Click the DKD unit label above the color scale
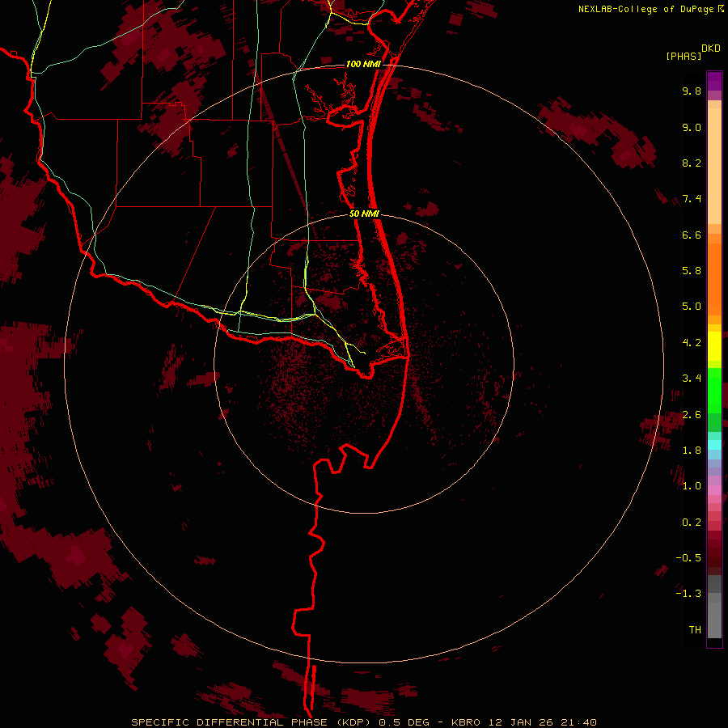 [x=711, y=49]
